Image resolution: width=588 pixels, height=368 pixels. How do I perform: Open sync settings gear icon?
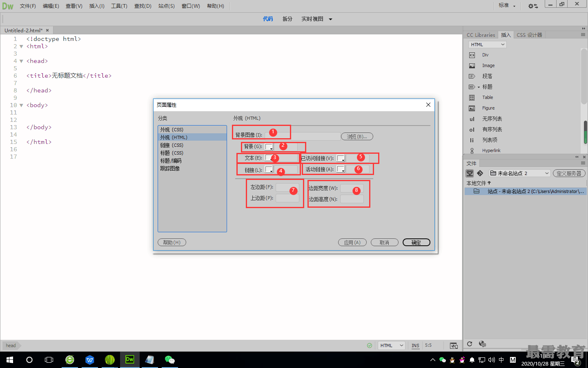click(533, 6)
